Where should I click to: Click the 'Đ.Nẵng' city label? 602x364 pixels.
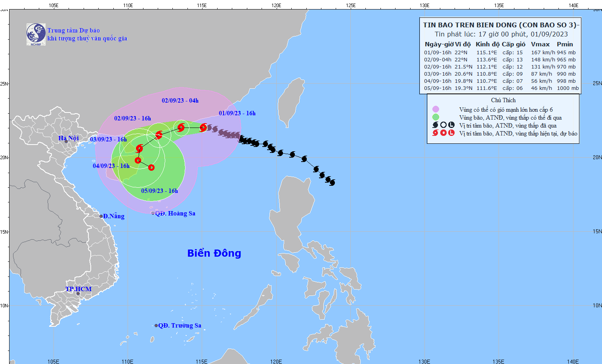pyautogui.click(x=114, y=216)
